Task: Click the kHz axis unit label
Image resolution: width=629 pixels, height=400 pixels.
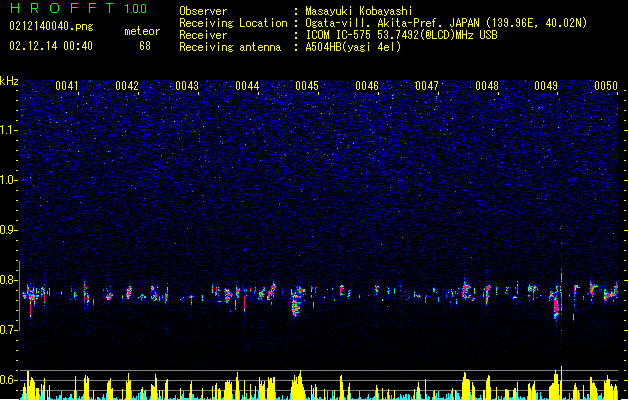Action: [x=9, y=81]
